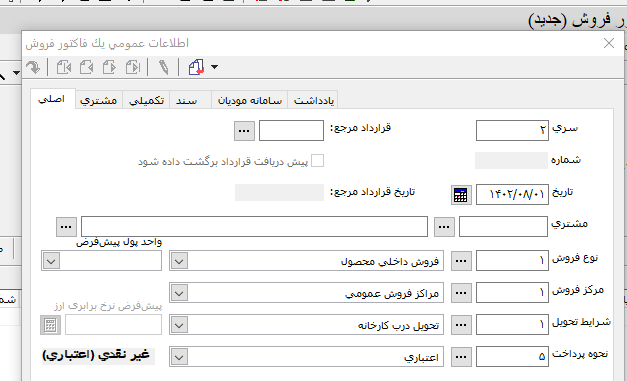Viewport: 627px width, 381px height.
Task: Click calculator icon for پیش‌فرض نرخ برابری ارز
Action: 50,325
